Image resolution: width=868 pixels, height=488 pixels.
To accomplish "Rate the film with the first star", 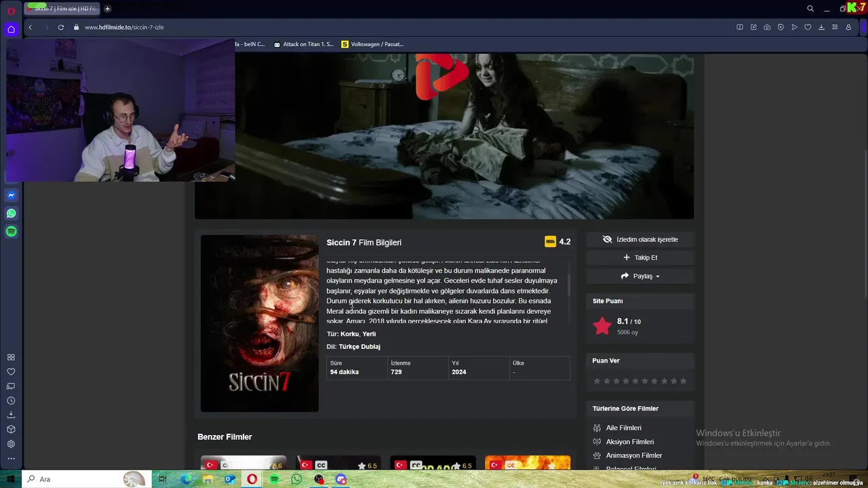I will (597, 381).
